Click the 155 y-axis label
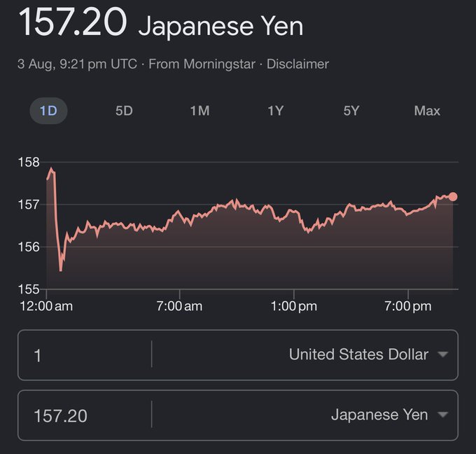The width and height of the screenshot is (476, 454). pyautogui.click(x=29, y=289)
